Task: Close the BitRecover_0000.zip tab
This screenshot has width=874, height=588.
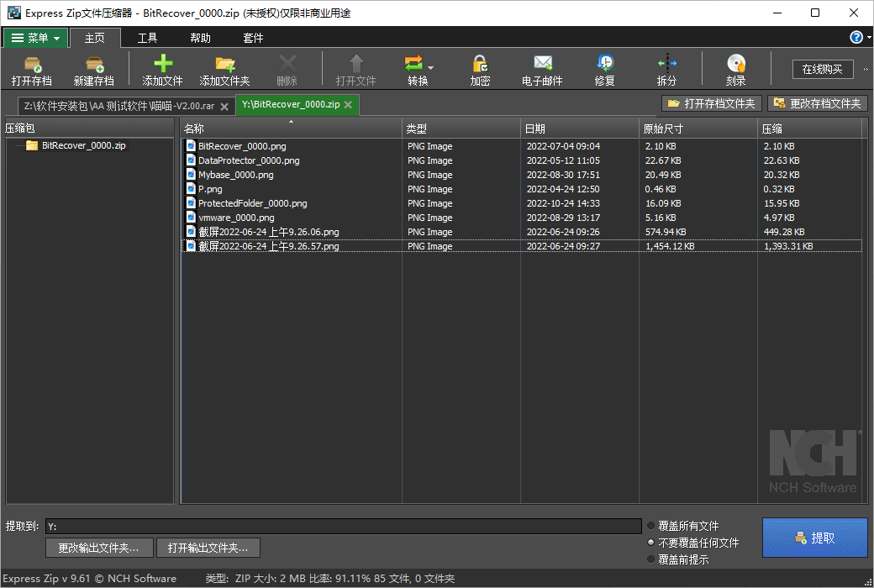Action: [x=349, y=105]
